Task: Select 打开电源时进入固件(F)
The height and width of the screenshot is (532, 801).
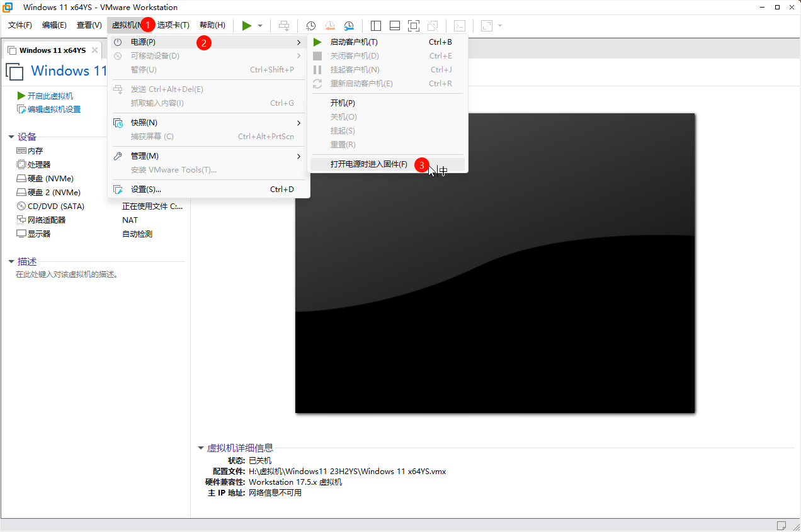Action: tap(387, 164)
